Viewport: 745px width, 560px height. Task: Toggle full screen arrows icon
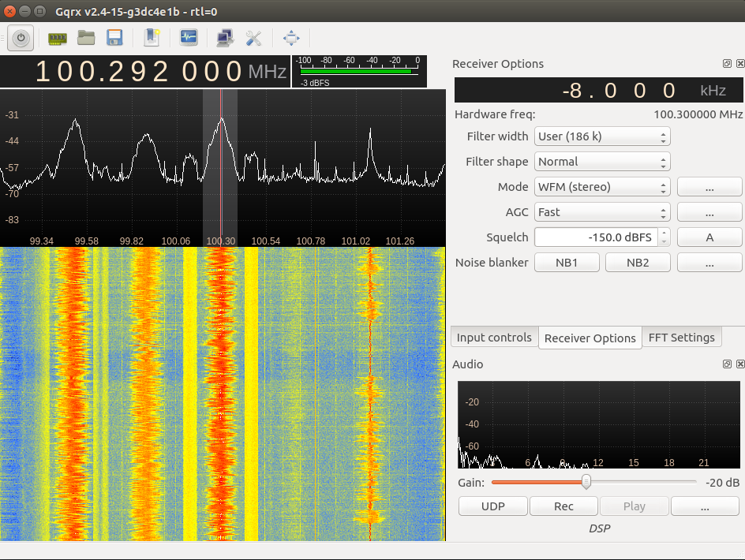pyautogui.click(x=291, y=38)
